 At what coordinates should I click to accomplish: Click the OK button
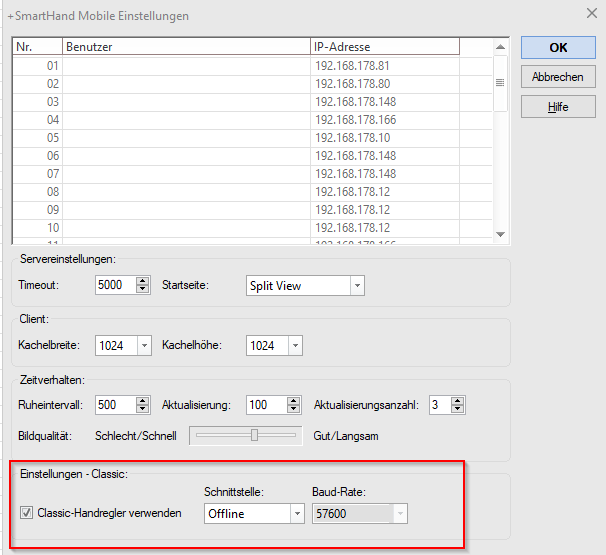coord(558,47)
